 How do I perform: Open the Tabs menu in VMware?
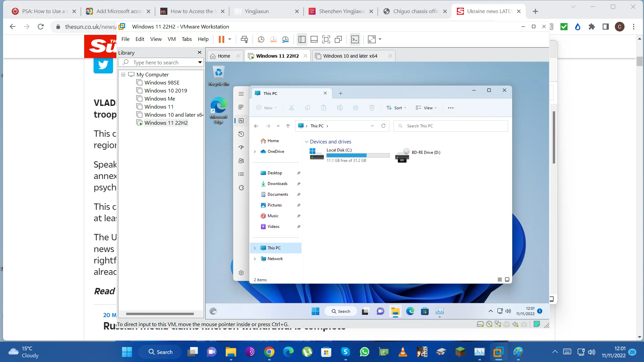[x=187, y=39]
